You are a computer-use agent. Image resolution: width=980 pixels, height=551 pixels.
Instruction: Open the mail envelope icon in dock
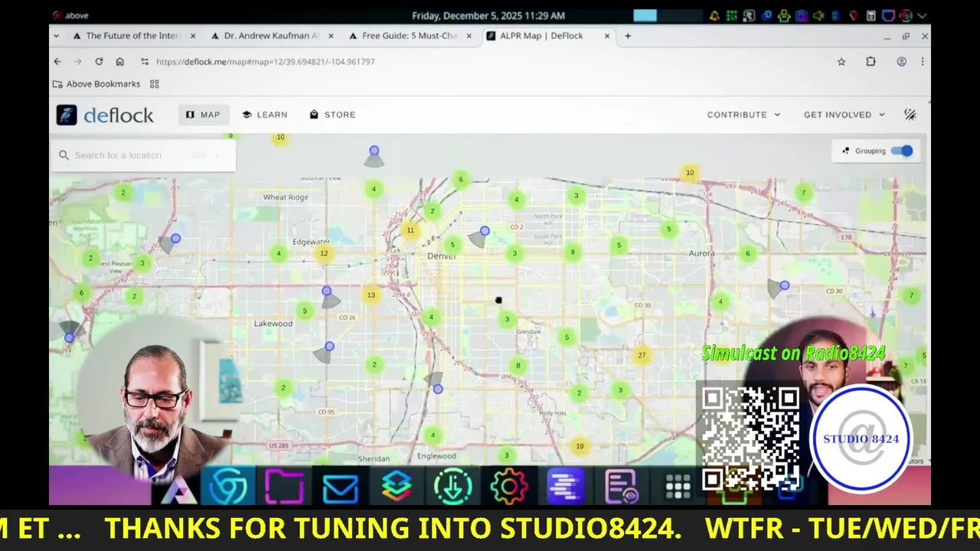[x=340, y=487]
